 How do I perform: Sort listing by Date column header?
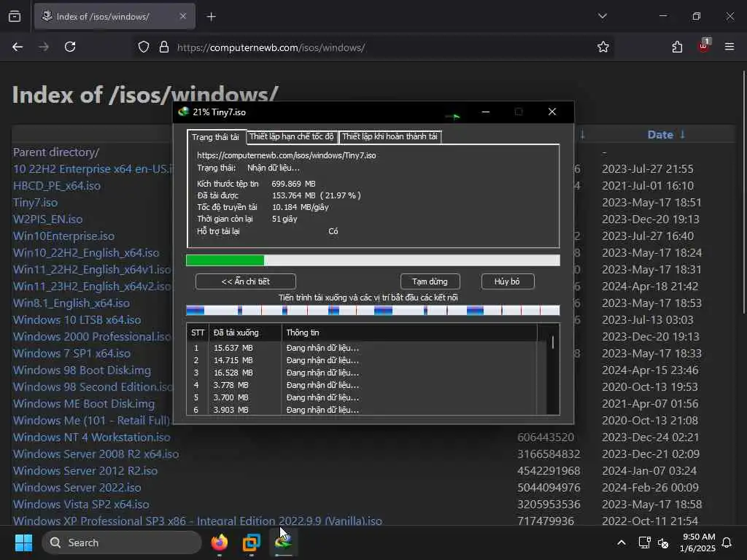[660, 135]
